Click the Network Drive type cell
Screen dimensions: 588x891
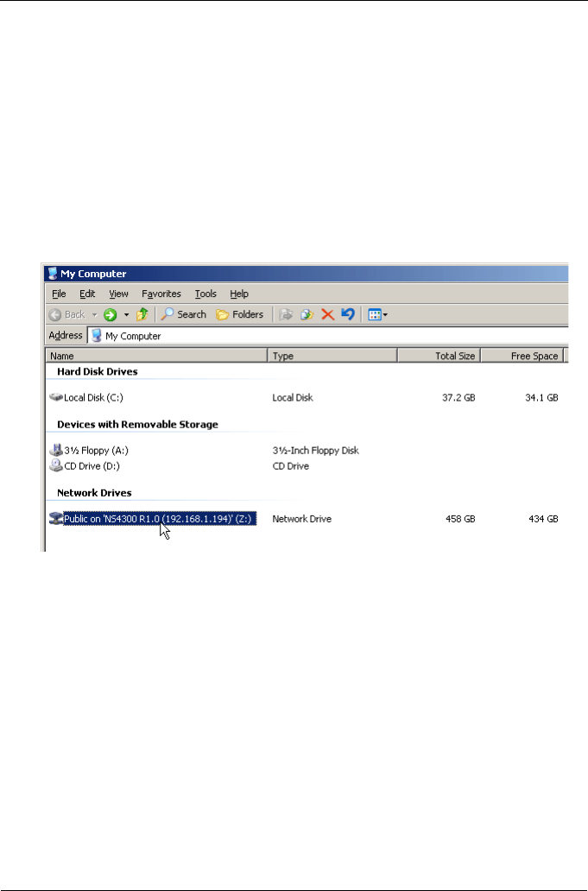[301, 519]
